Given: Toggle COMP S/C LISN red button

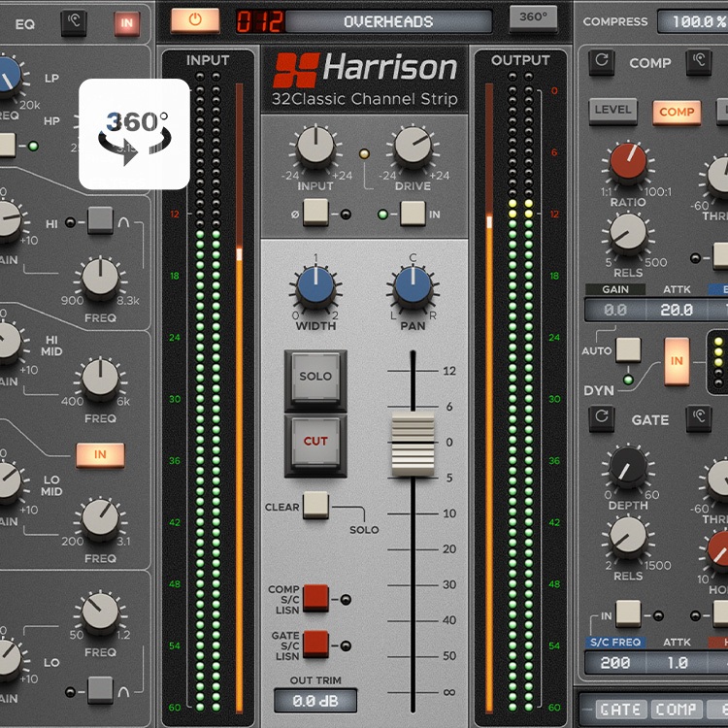Looking at the screenshot, I should click(315, 598).
